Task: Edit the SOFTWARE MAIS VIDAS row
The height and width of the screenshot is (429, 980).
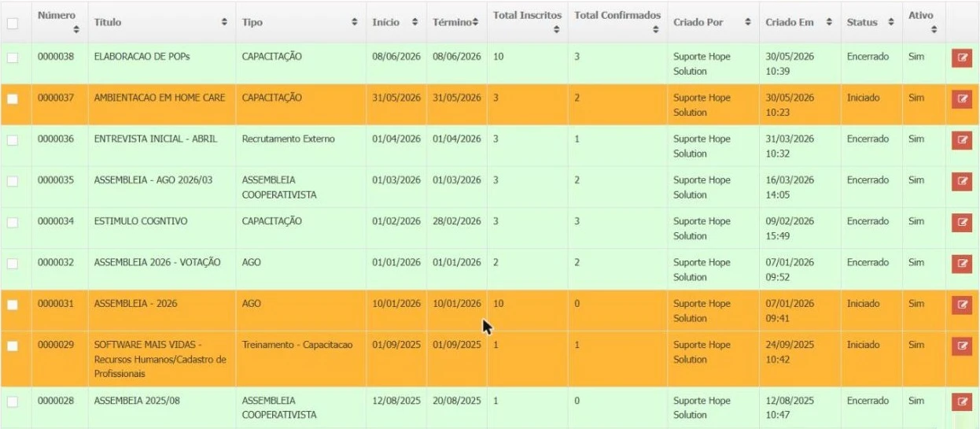Action: 961,345
